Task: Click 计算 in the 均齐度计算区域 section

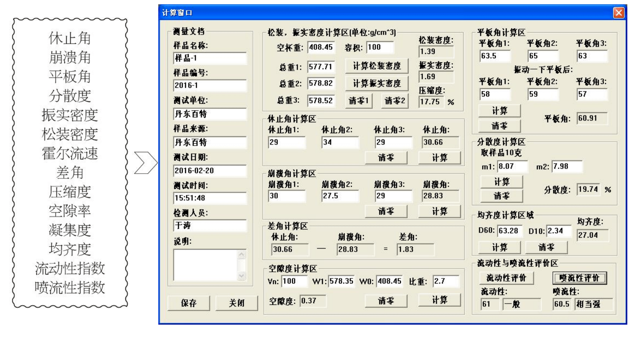Action: [x=499, y=247]
